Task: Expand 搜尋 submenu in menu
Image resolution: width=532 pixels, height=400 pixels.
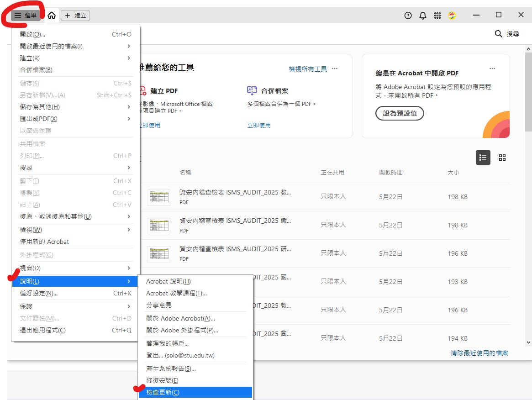Action: pyautogui.click(x=75, y=168)
